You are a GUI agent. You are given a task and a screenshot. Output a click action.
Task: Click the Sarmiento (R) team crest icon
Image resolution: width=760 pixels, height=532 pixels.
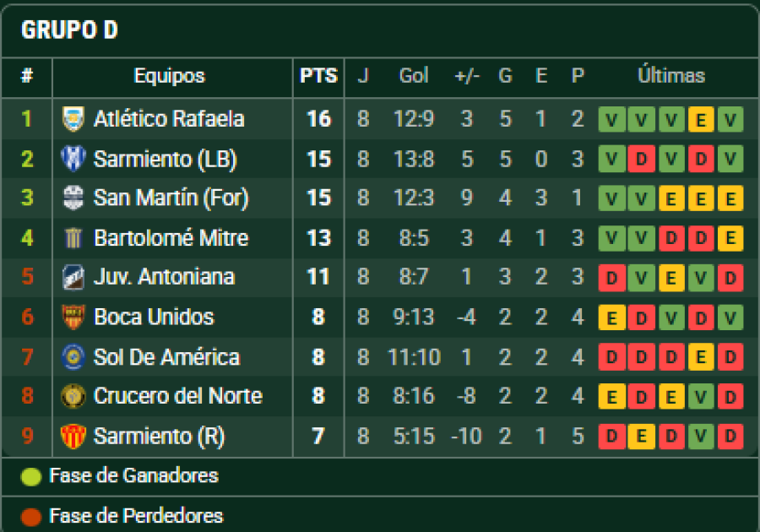click(73, 437)
